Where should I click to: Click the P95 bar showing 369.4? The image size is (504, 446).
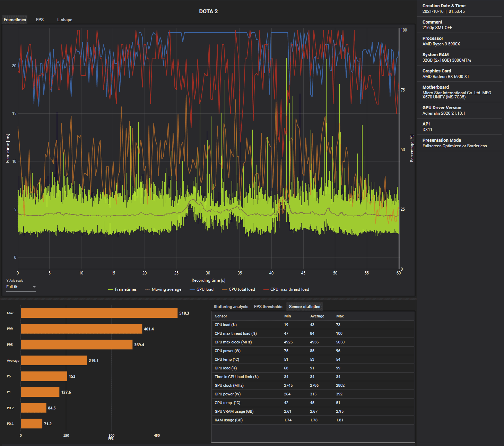pos(77,345)
